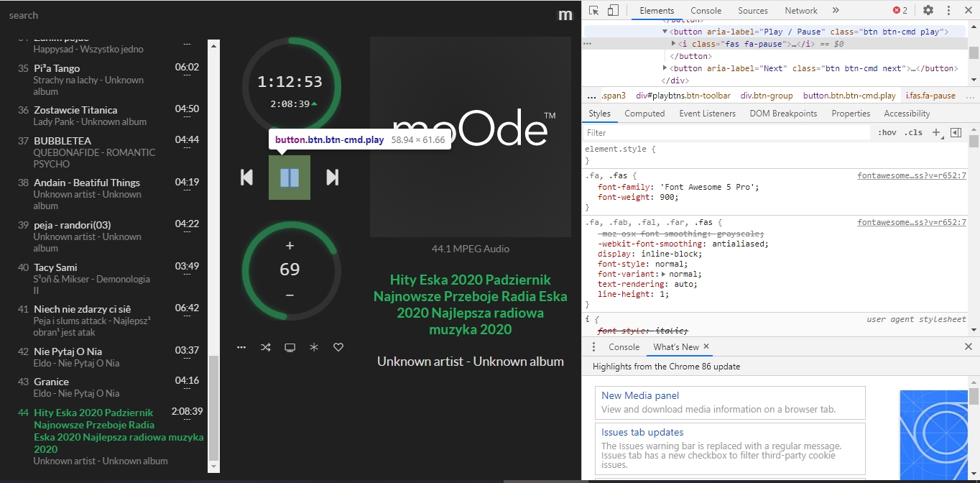Click the volume knob showing 69

(290, 270)
